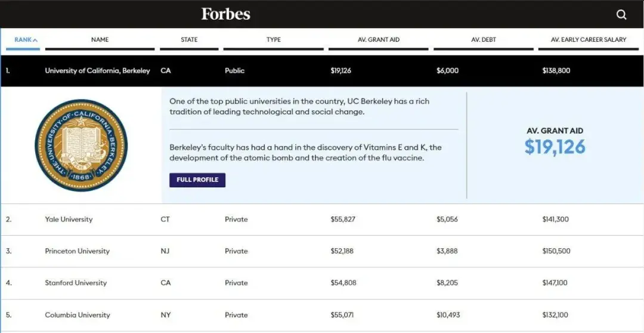The image size is (644, 333).
Task: Select the Columbia University entry
Action: click(78, 315)
